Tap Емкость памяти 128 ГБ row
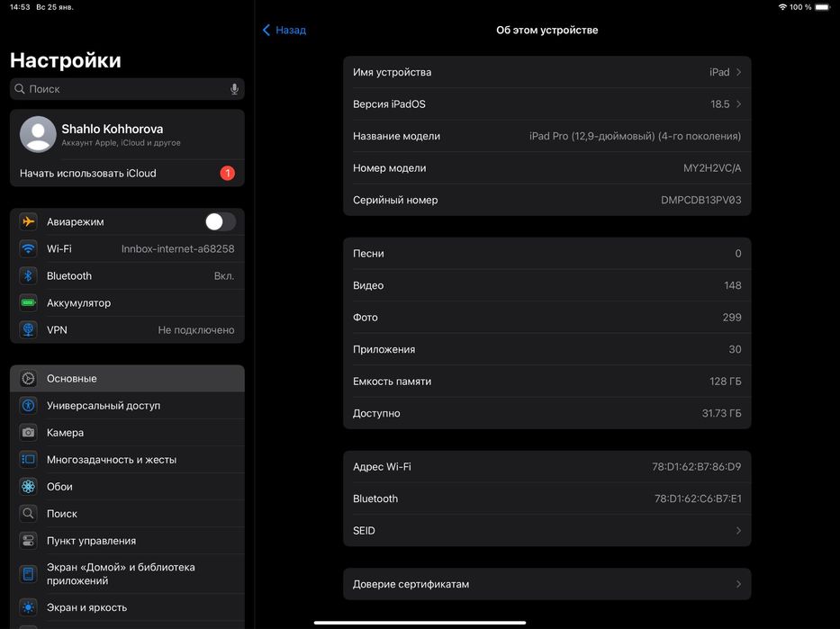 pos(547,382)
